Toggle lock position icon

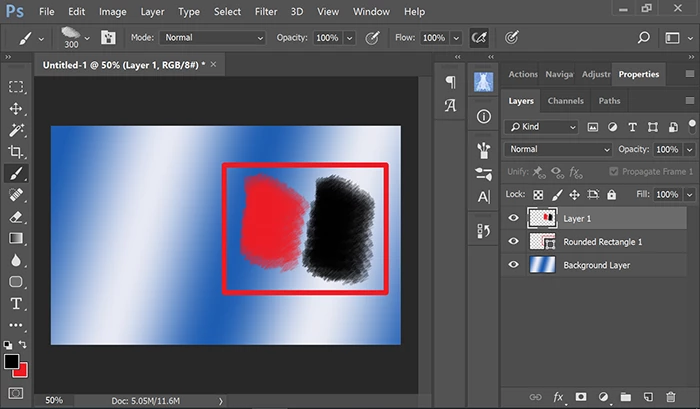point(575,195)
